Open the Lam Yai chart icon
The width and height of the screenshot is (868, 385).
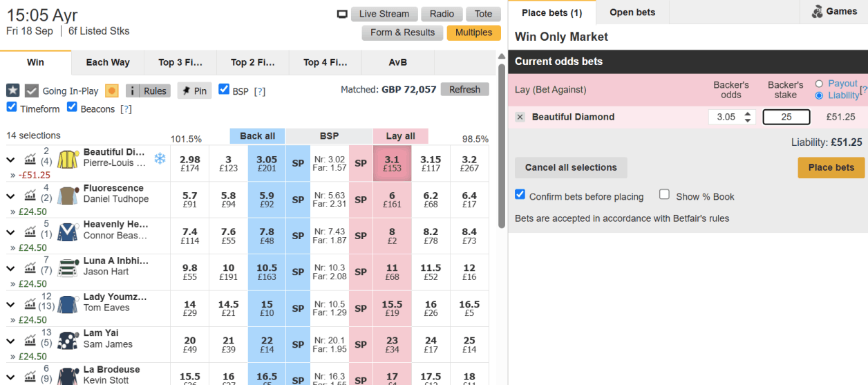30,339
